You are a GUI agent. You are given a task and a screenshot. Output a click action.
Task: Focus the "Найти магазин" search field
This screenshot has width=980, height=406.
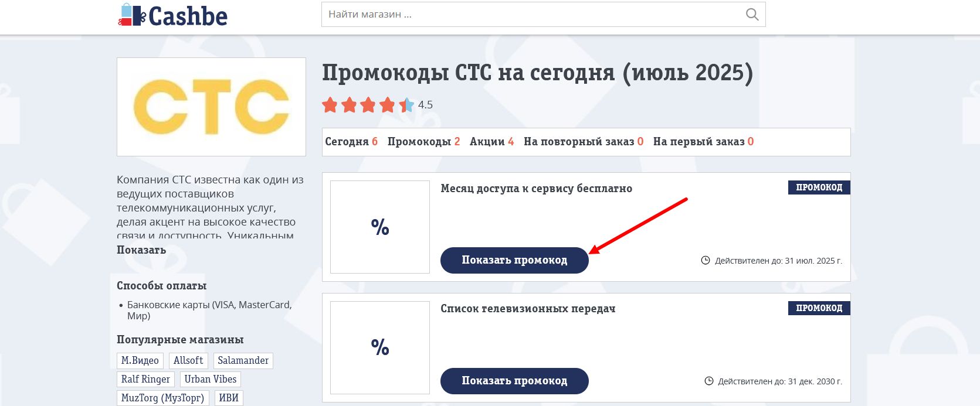[x=543, y=15]
